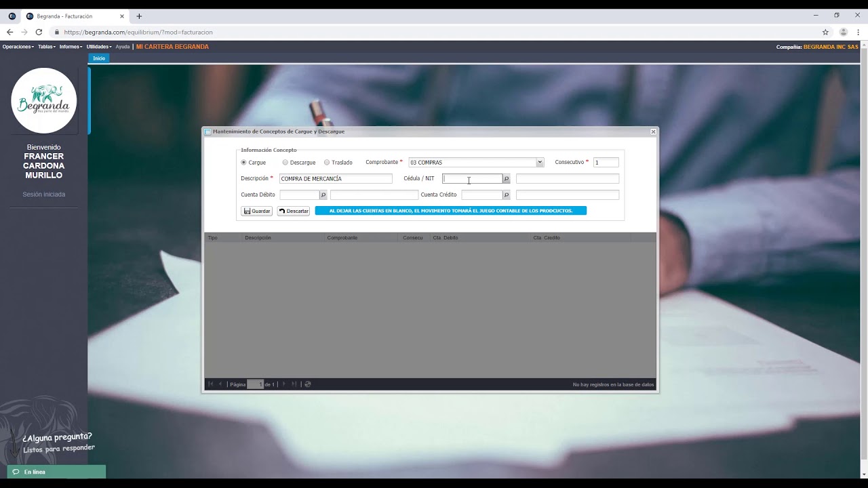Focus the Descripción text field
Screen dimensions: 868x488
click(x=336, y=179)
